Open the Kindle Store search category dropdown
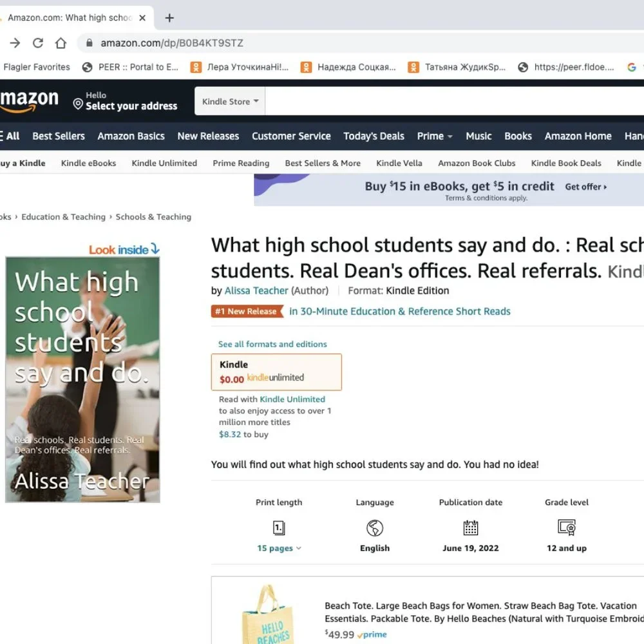 229,101
